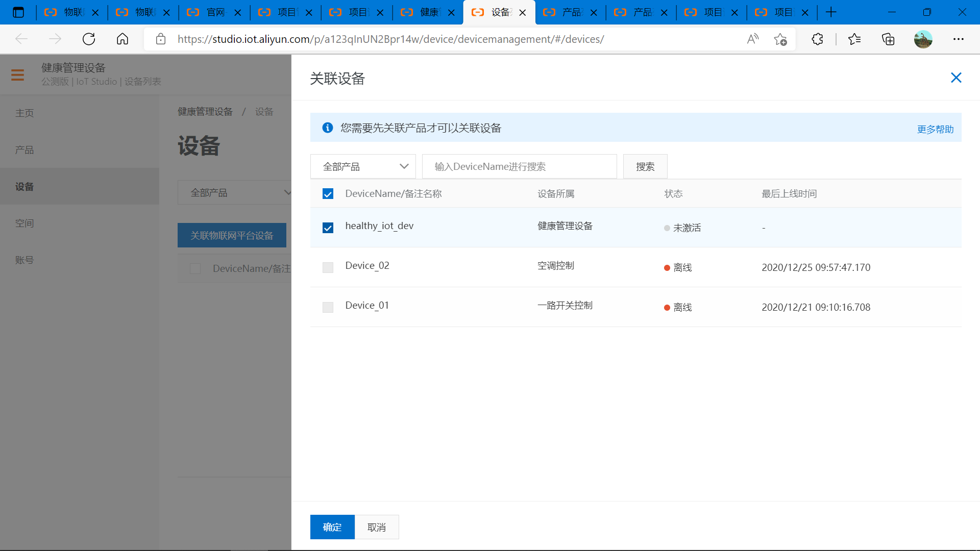This screenshot has width=980, height=551.
Task: Expand the 全部产品 dropdown in panel
Action: pos(363,167)
